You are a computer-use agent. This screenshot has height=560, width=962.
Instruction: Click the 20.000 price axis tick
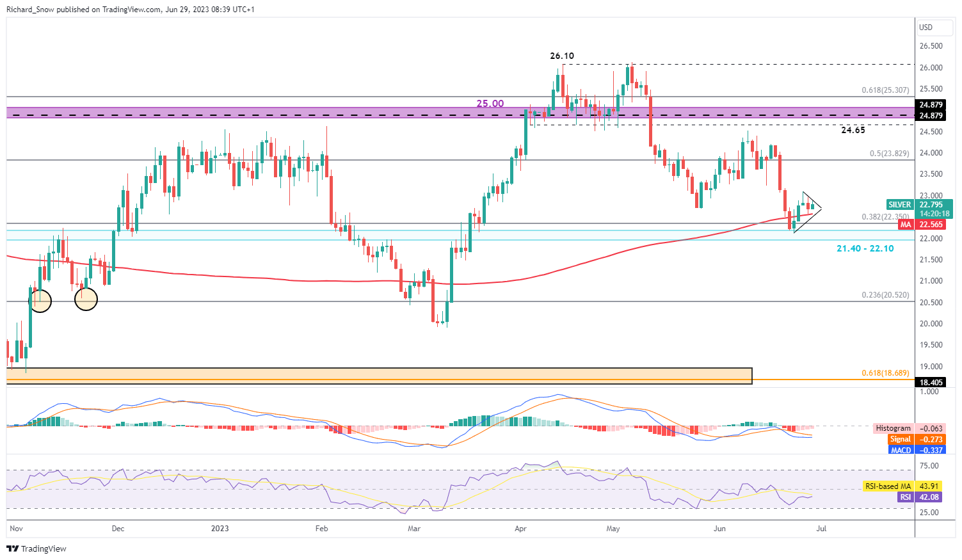(x=931, y=324)
